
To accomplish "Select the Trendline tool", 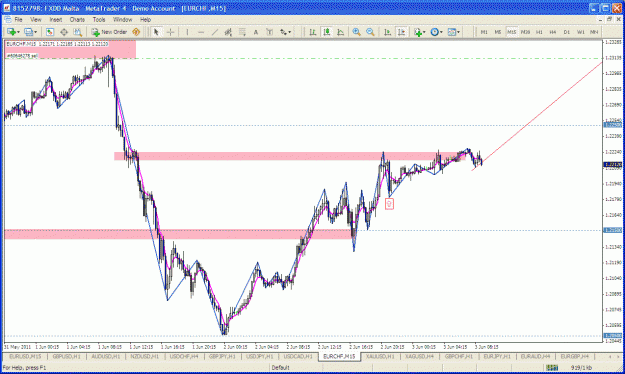I will [x=215, y=32].
